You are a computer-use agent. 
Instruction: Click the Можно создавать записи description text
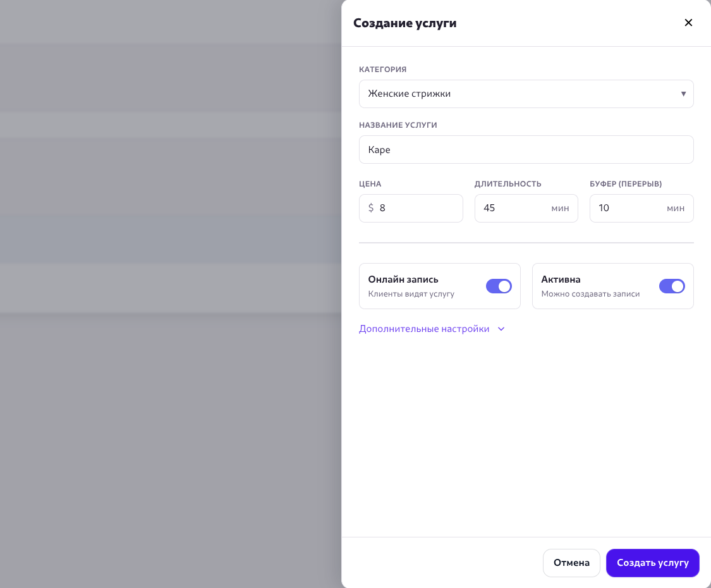coord(590,294)
